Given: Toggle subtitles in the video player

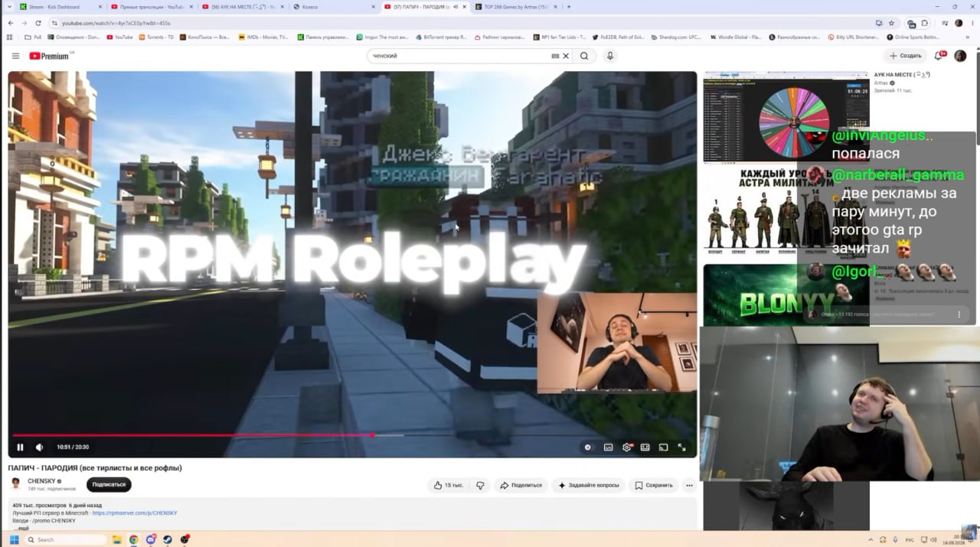Looking at the screenshot, I should tap(609, 448).
